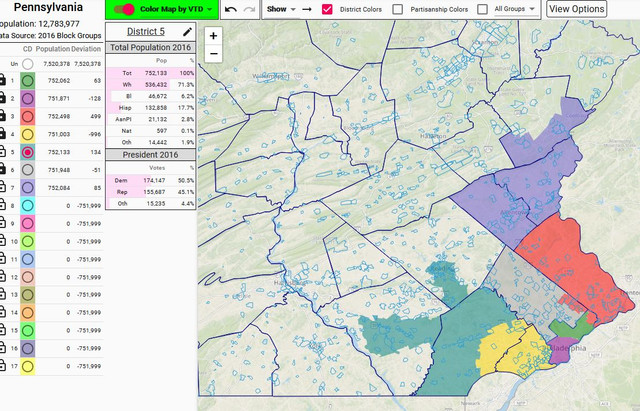
Task: Click the Deviation column header
Action: point(86,49)
